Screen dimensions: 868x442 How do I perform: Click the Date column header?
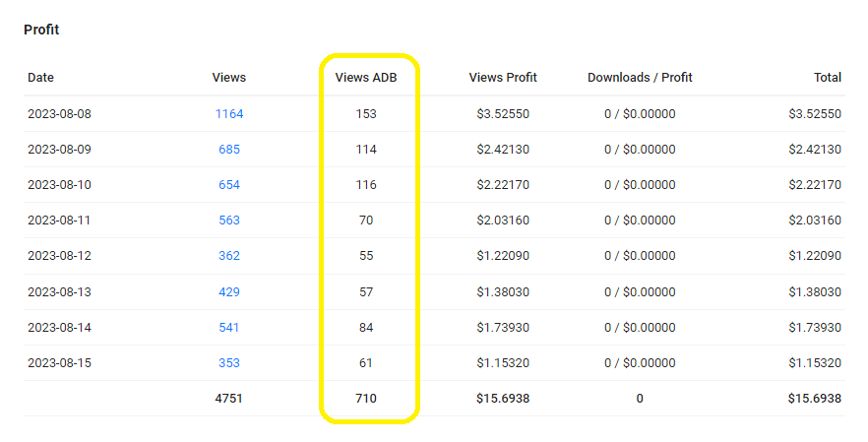(x=41, y=78)
